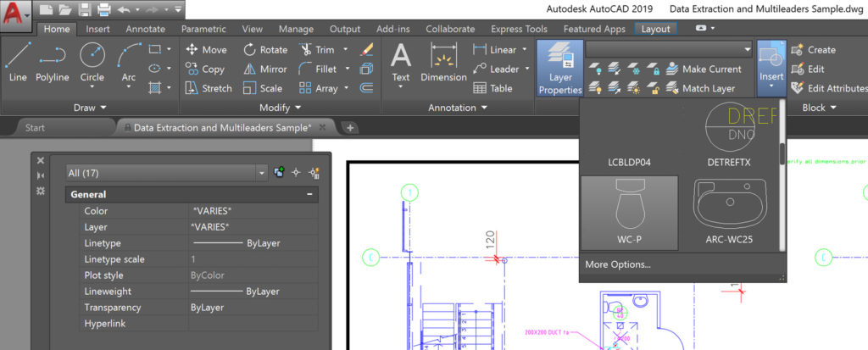
Task: Open Layer Properties manager
Action: [x=559, y=68]
